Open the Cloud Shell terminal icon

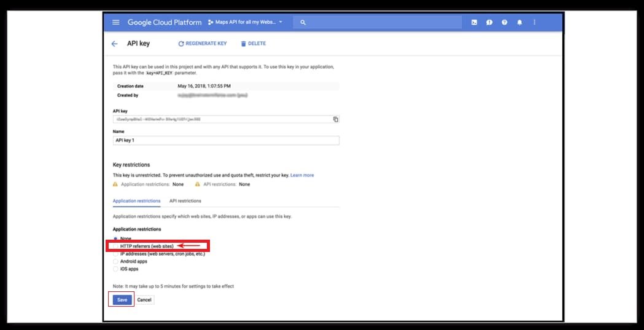(x=474, y=22)
